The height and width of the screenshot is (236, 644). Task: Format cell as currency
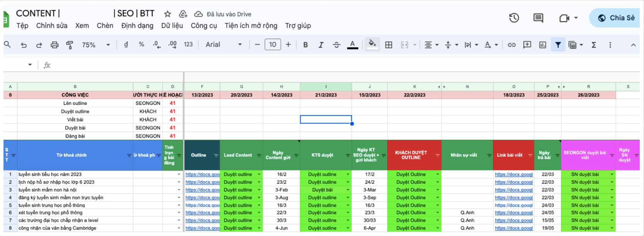126,44
